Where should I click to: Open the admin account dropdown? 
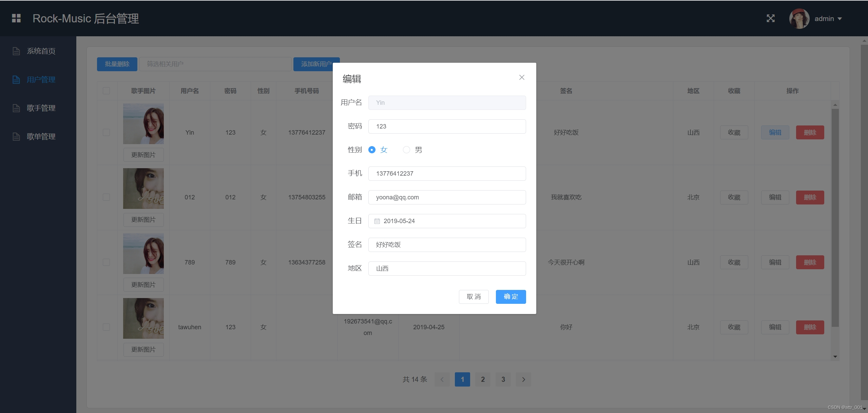coord(828,18)
